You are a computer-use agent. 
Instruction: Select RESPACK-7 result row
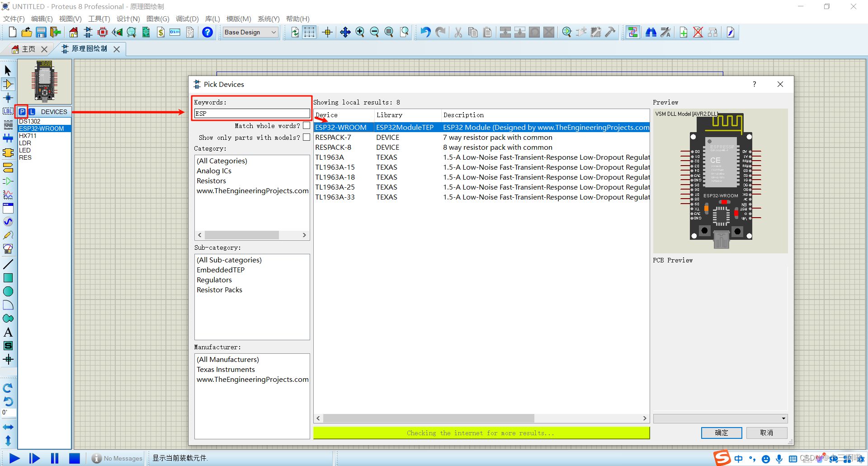coord(481,138)
